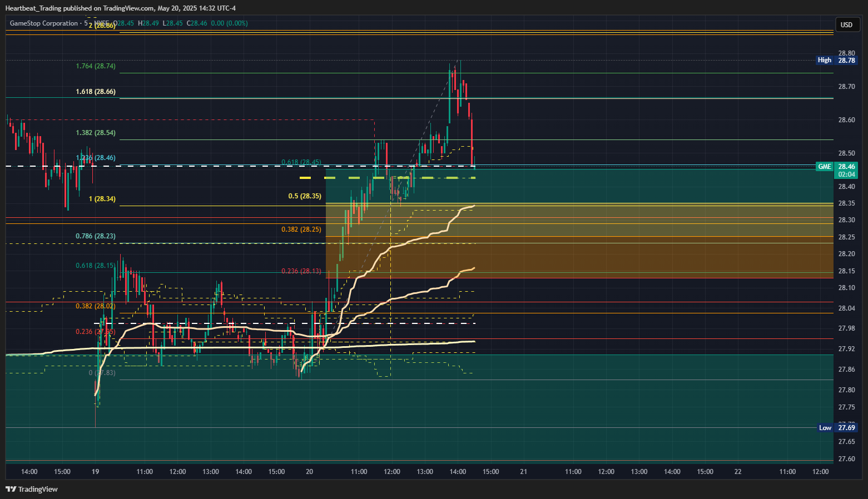The width and height of the screenshot is (868, 499).
Task: Click 28.30 on the price axis
Action: click(x=846, y=220)
